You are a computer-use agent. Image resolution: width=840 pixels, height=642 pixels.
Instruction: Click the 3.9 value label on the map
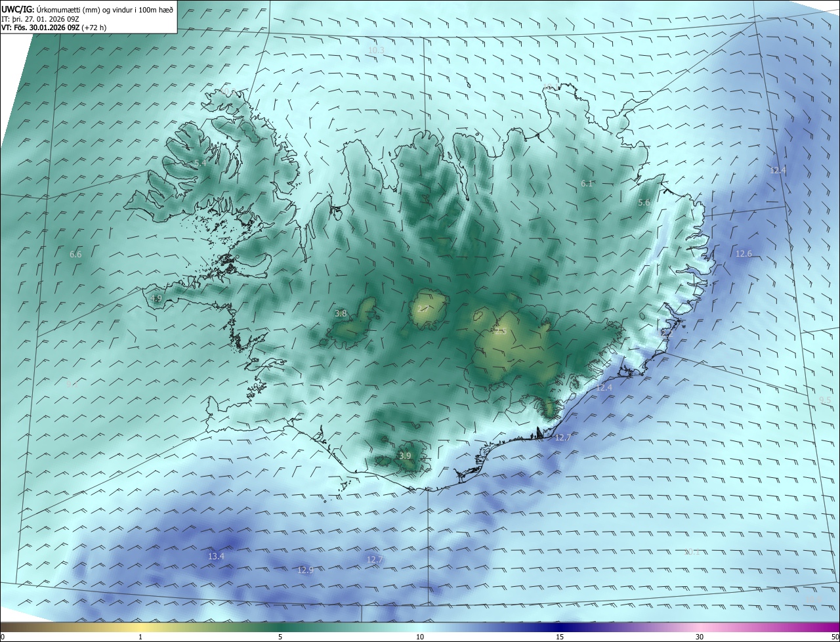coord(405,456)
